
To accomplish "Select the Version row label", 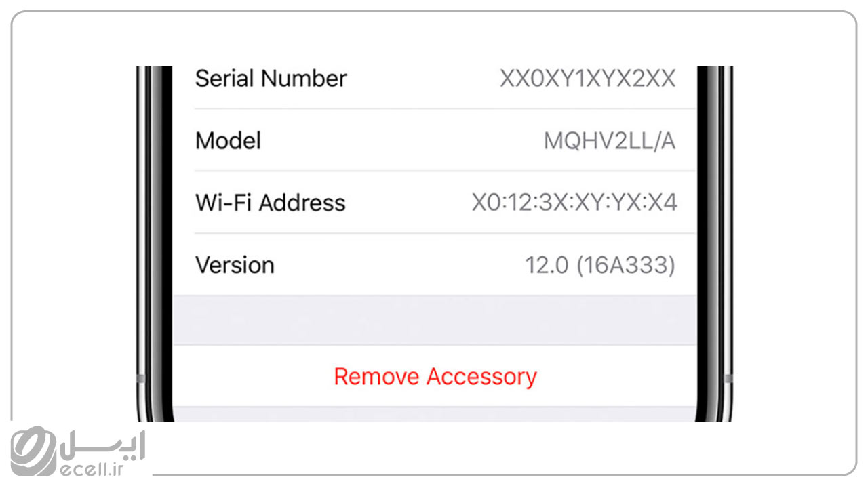I will pyautogui.click(x=235, y=265).
